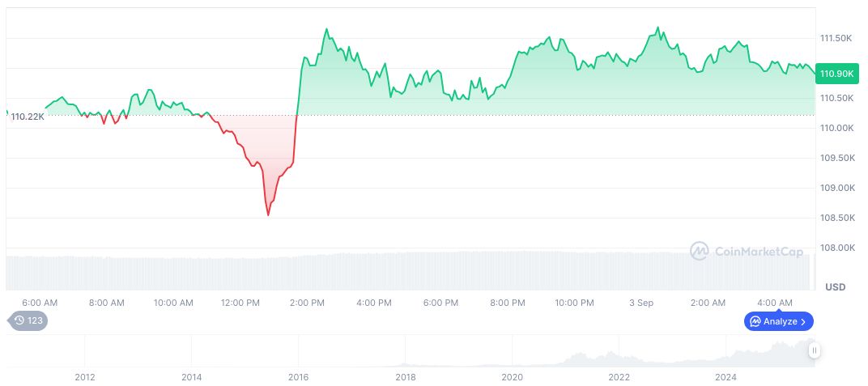Click the CoinMarketCap watermark logo

[x=699, y=252]
